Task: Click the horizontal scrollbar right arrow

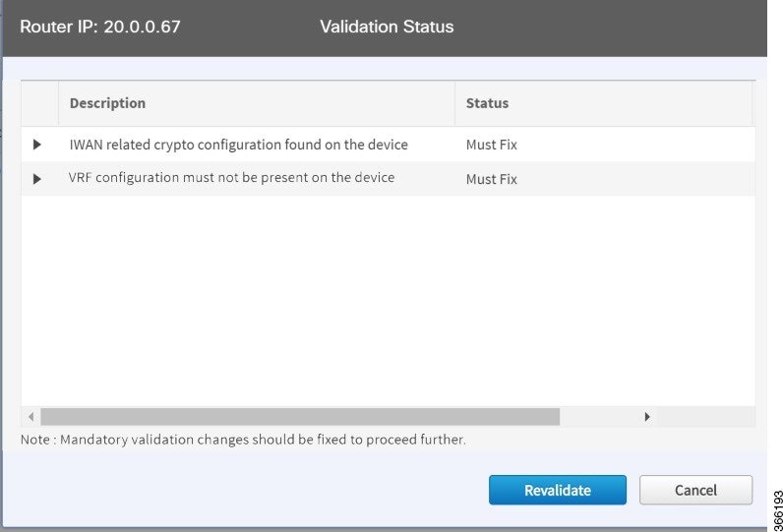Action: (647, 417)
